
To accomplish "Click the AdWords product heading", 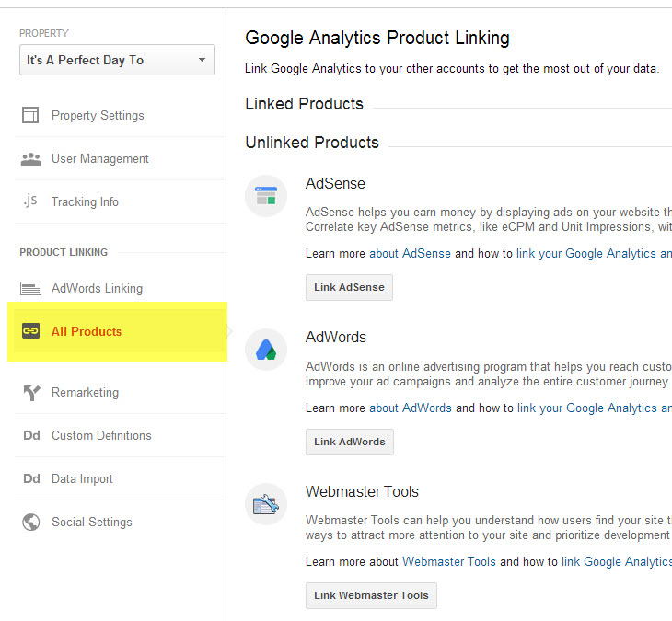I will [x=336, y=337].
